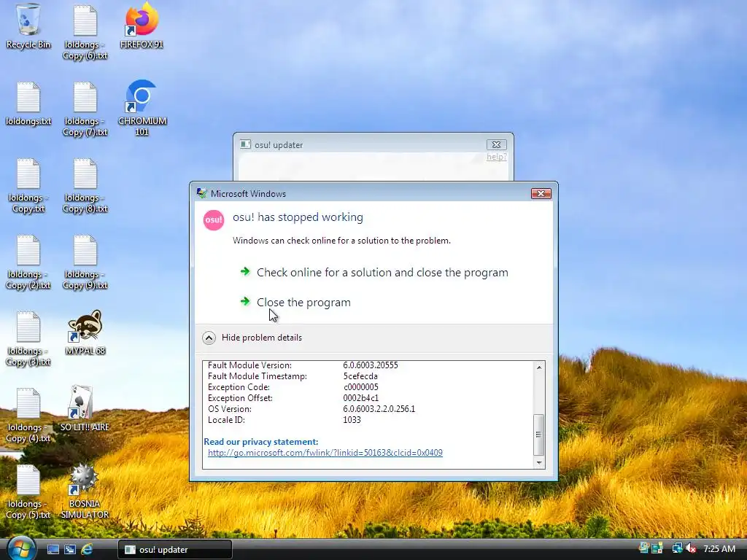Click Fault Module Timestamp value 5cefecda

[x=360, y=376]
